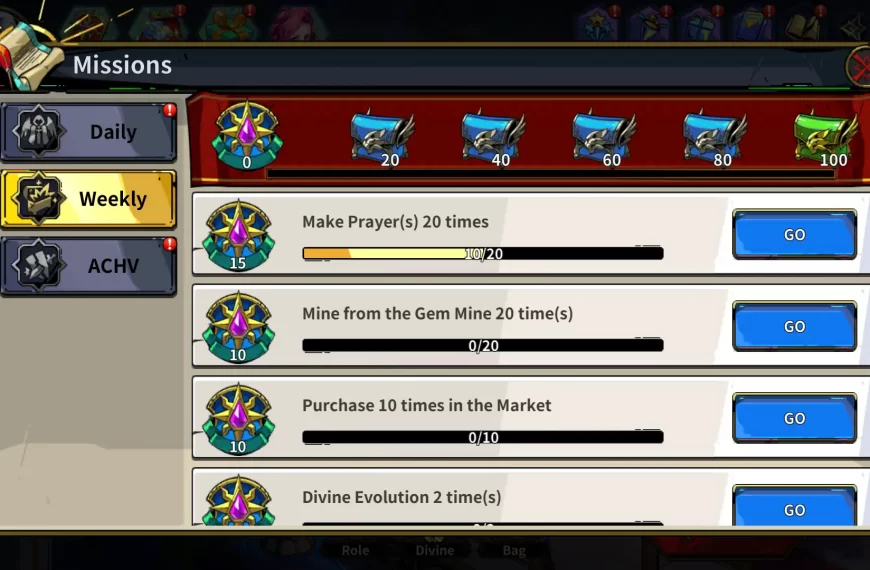Go to Divine Evolution mission

[795, 506]
